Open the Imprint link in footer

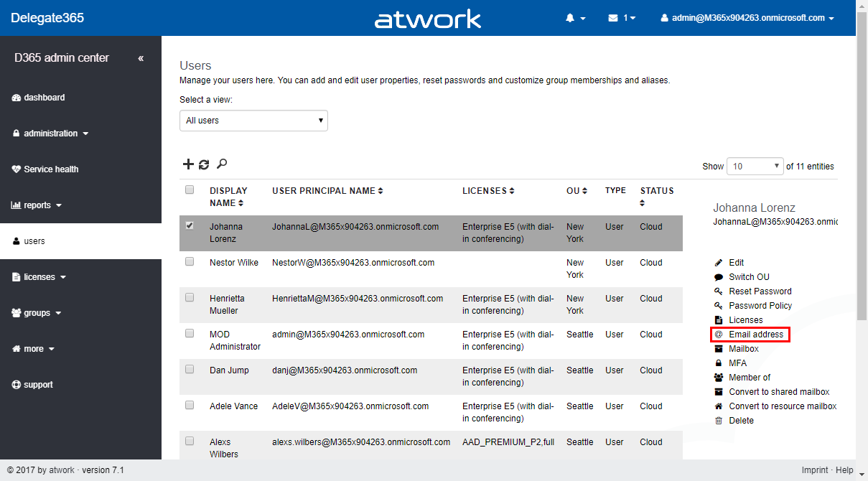[815, 470]
